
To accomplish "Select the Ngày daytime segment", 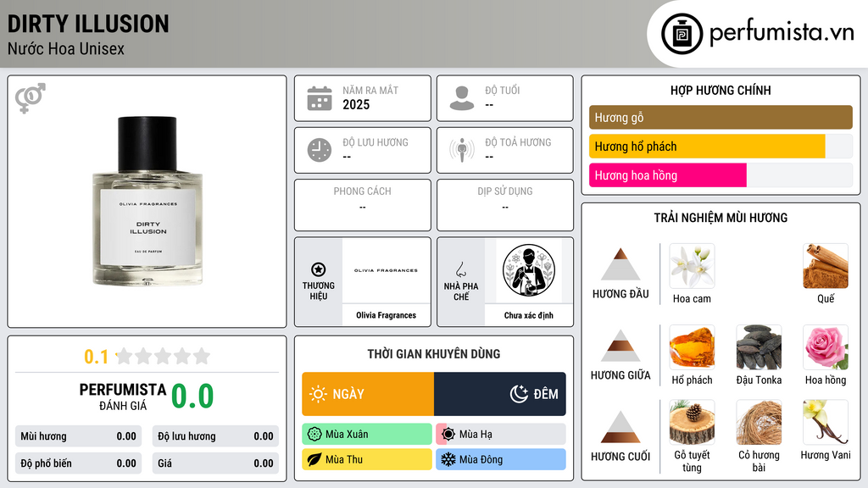I will coord(368,394).
